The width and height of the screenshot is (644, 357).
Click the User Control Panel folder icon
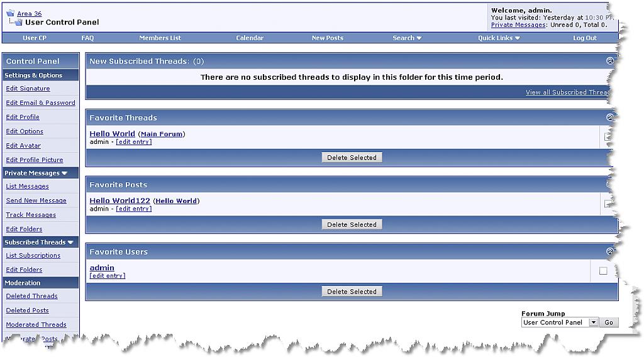18,22
